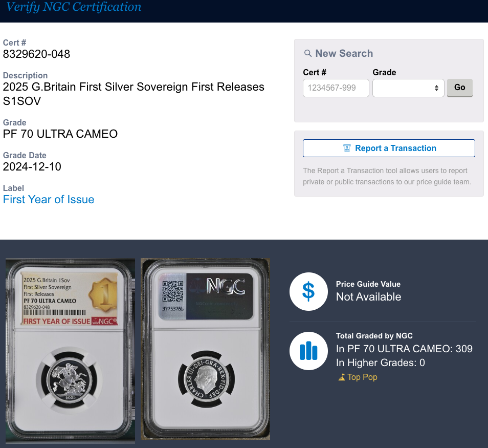Click the Not Available price guide value
This screenshot has width=488, height=448.
368,297
